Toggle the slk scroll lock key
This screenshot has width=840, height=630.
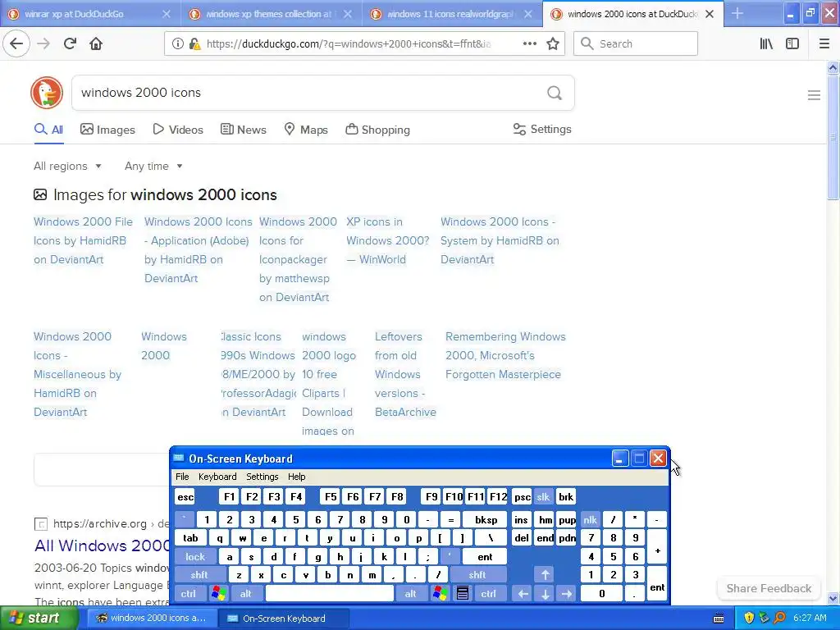(543, 496)
